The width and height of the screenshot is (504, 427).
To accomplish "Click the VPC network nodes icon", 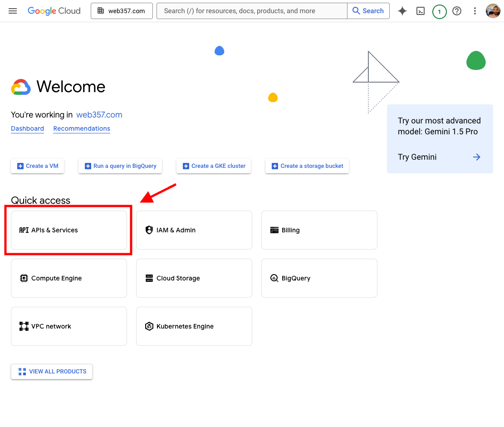I will point(24,326).
